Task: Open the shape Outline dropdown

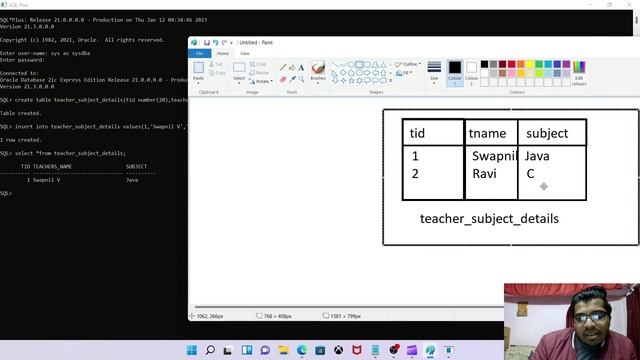Action: tap(408, 64)
